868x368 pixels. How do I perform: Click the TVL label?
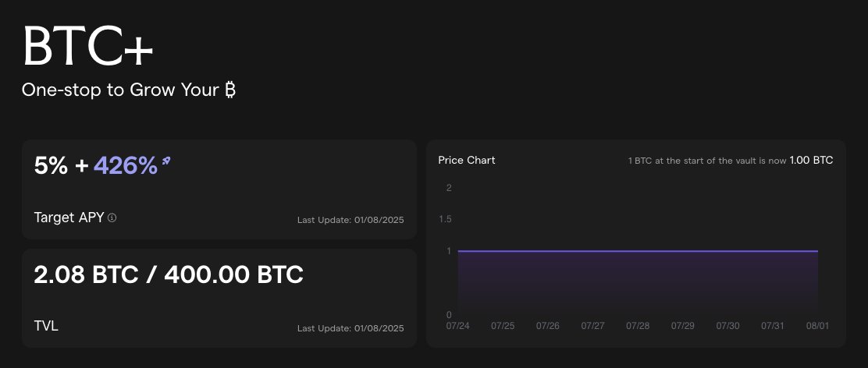[46, 326]
